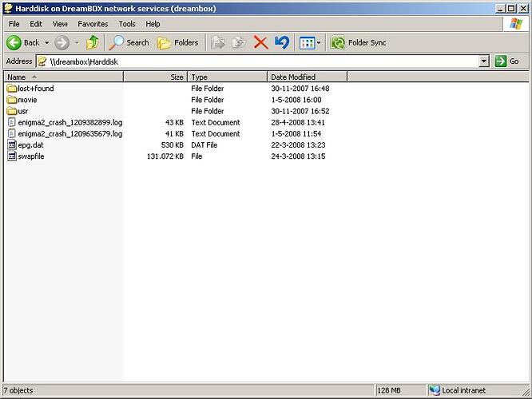
Task: Open the Back history dropdown arrow
Action: pos(47,43)
